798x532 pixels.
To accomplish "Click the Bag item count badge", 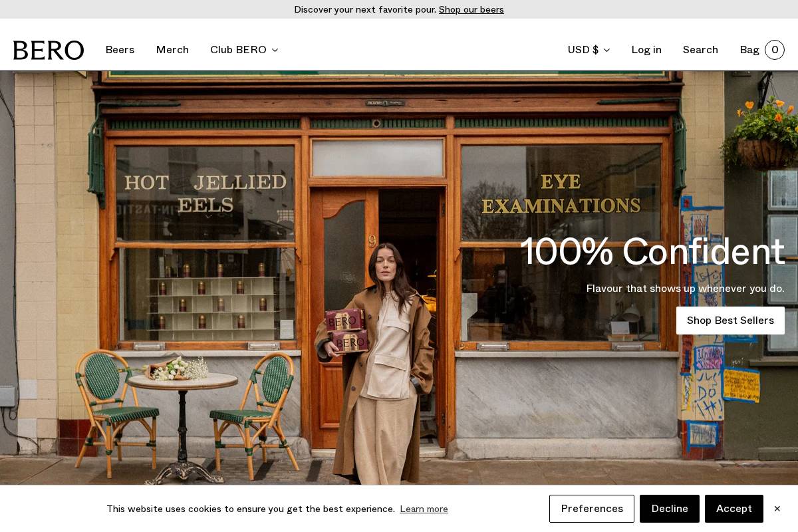I will click(x=775, y=50).
